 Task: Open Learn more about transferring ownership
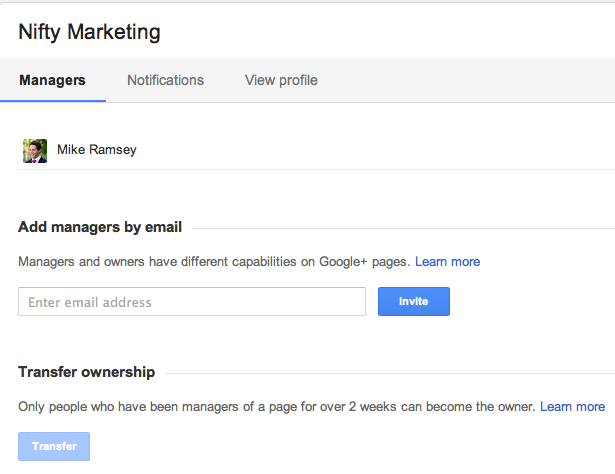tap(572, 407)
